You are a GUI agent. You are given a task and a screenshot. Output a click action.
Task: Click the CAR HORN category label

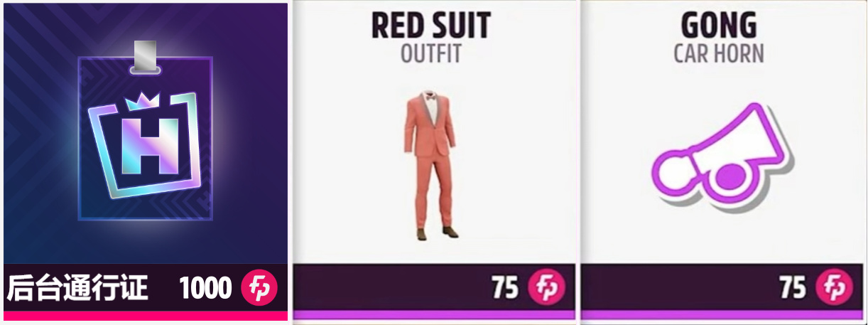[x=719, y=54]
